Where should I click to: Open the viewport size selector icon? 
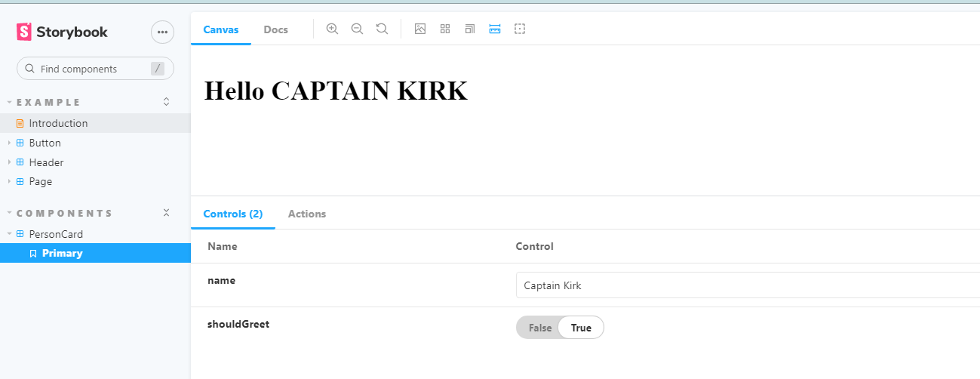pos(470,29)
